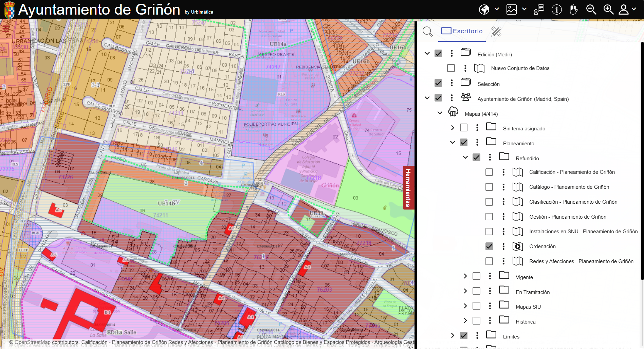Select the pan hand tool

574,10
